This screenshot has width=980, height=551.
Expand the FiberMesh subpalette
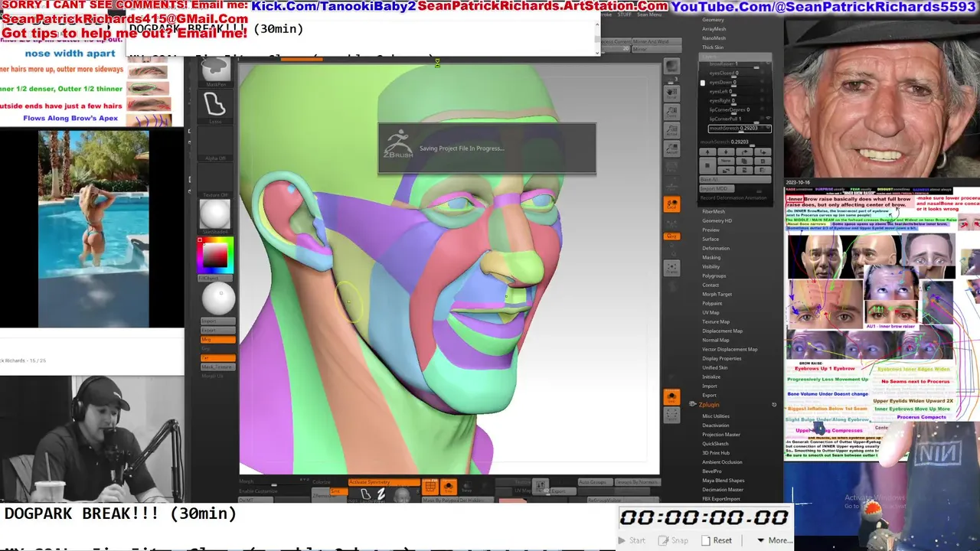click(714, 211)
